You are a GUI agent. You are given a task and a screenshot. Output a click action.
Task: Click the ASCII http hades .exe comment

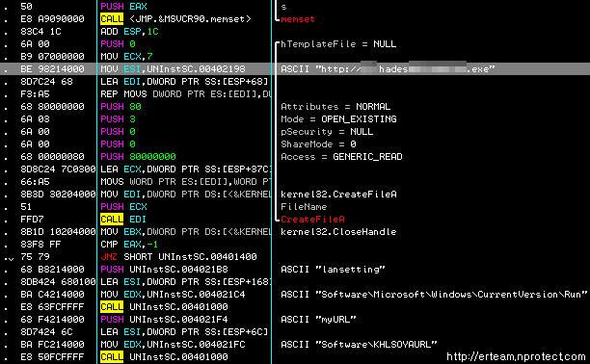click(388, 68)
